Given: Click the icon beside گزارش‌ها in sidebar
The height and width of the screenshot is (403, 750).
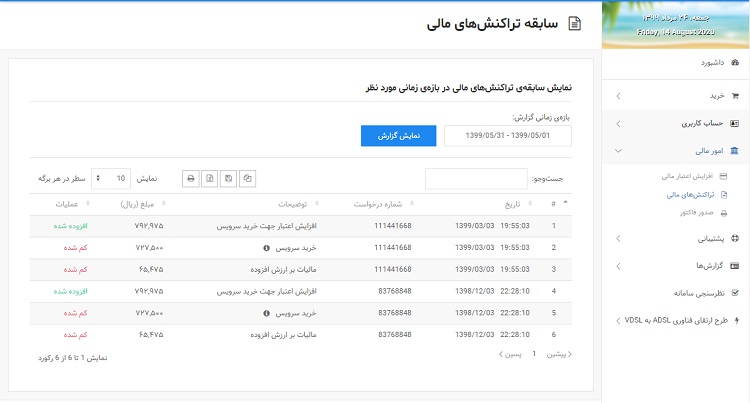Looking at the screenshot, I should 734,266.
